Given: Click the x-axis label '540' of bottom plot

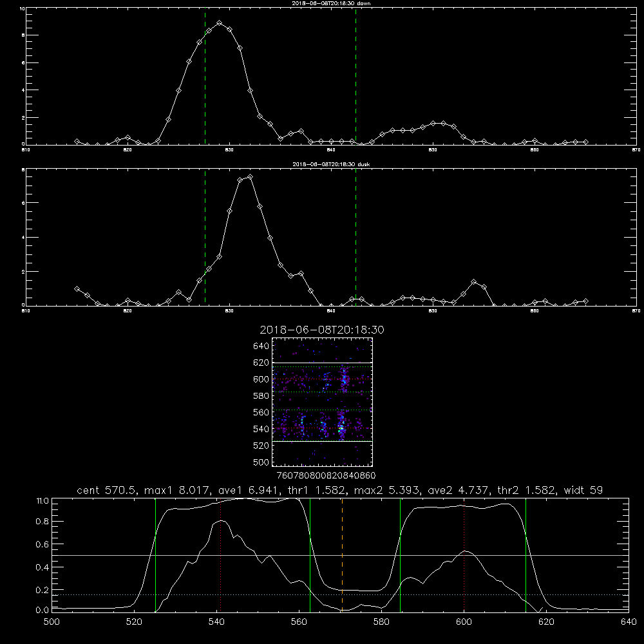Looking at the screenshot, I should tap(216, 622).
